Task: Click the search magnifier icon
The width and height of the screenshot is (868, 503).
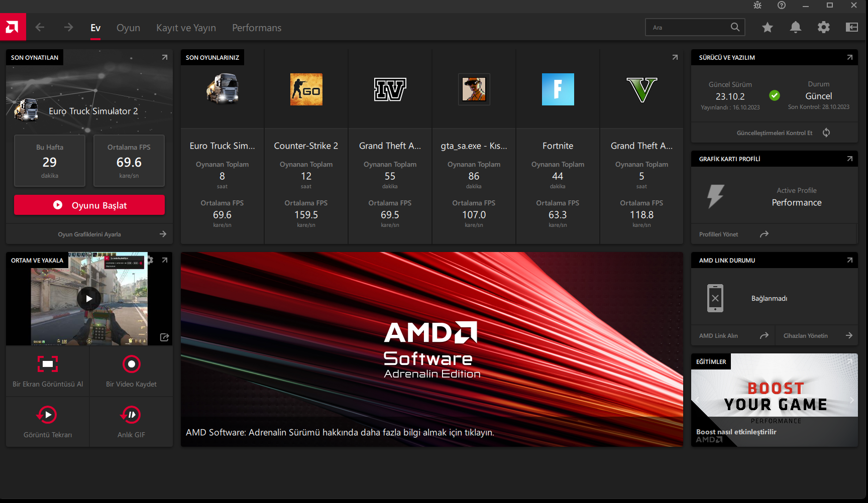Action: (735, 27)
